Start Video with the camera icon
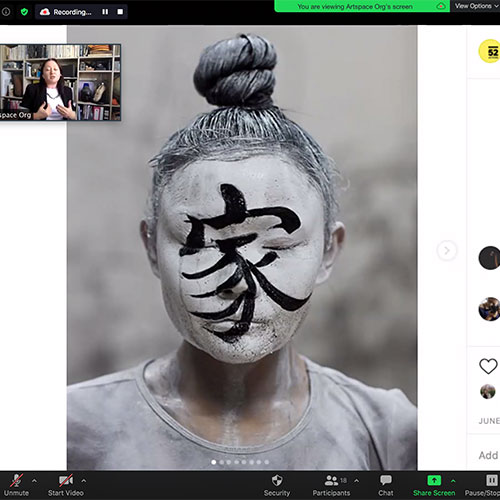The height and width of the screenshot is (500, 500). tap(66, 485)
